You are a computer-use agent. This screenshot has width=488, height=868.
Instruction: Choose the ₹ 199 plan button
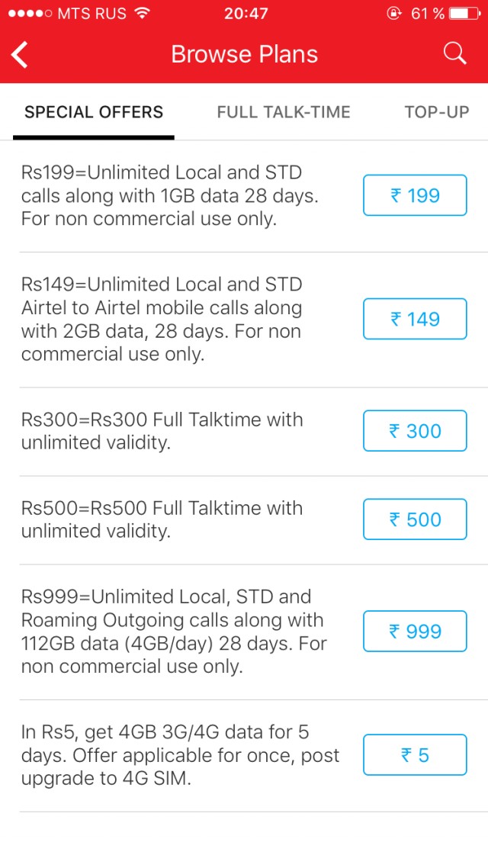[x=415, y=196]
